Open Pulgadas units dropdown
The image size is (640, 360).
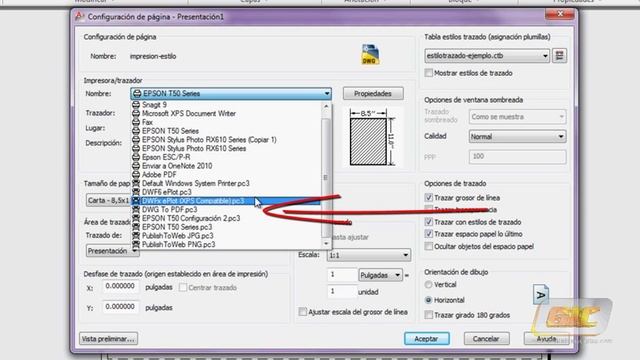point(380,275)
